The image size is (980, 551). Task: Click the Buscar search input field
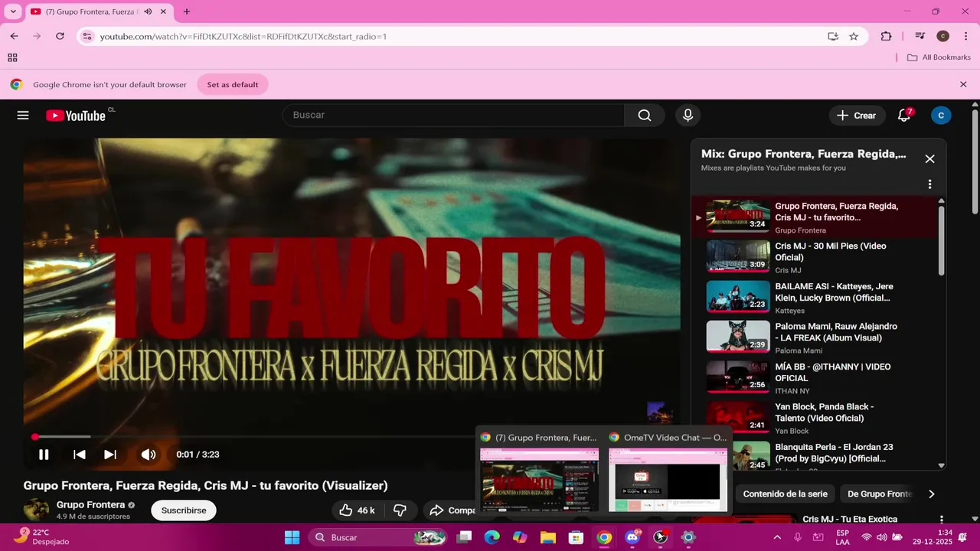coord(455,116)
